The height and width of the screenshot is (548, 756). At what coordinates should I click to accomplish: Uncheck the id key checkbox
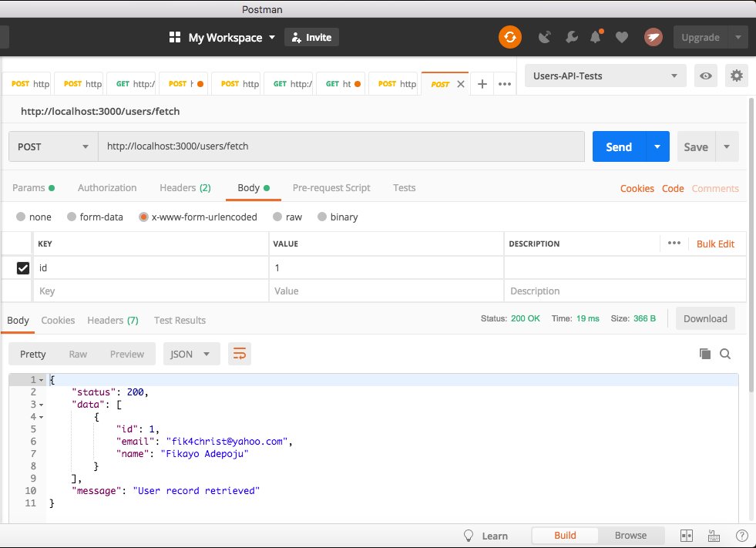point(22,267)
